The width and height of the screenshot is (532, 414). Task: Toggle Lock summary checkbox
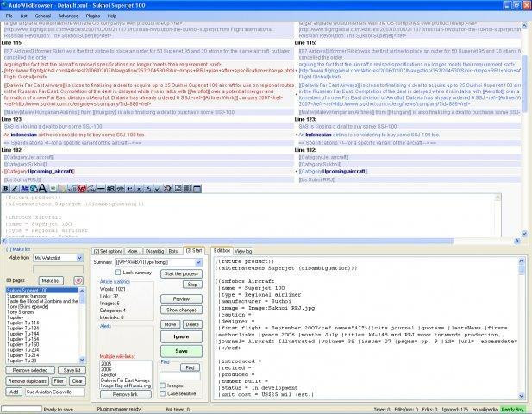click(118, 273)
